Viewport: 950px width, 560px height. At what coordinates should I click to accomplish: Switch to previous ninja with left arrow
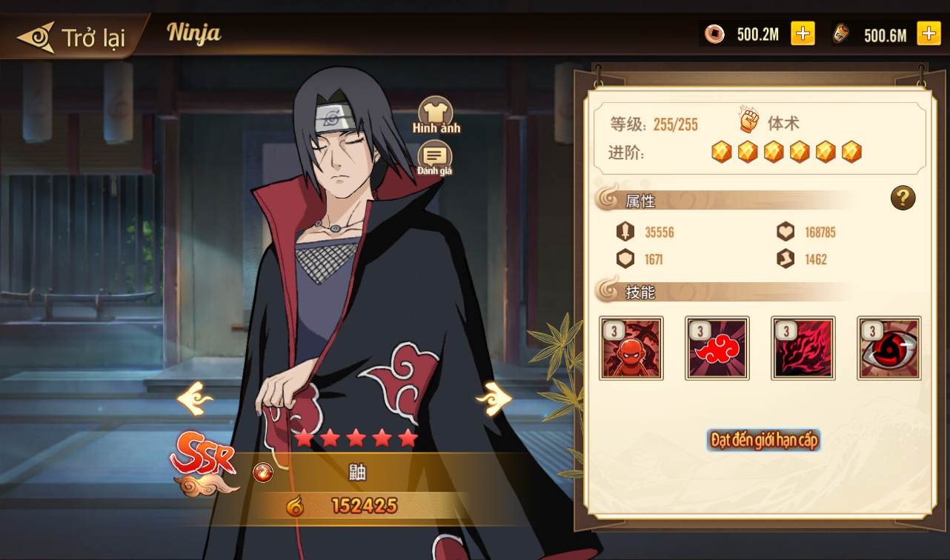pos(195,400)
